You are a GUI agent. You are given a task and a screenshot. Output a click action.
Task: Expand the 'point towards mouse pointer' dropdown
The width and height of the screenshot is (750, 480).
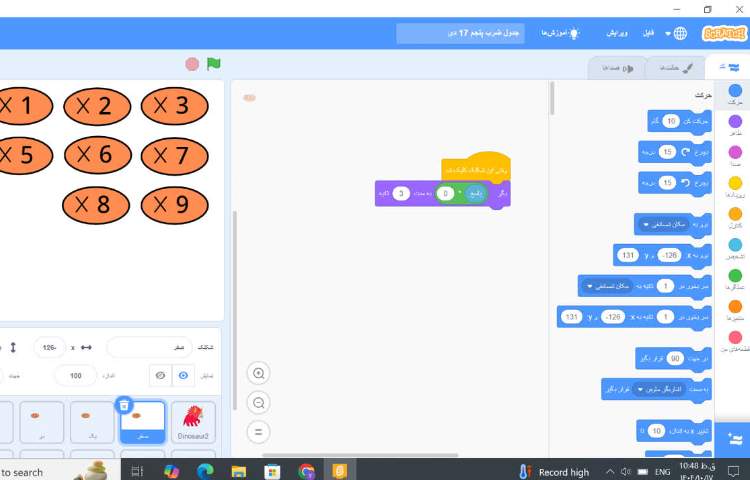tap(641, 389)
